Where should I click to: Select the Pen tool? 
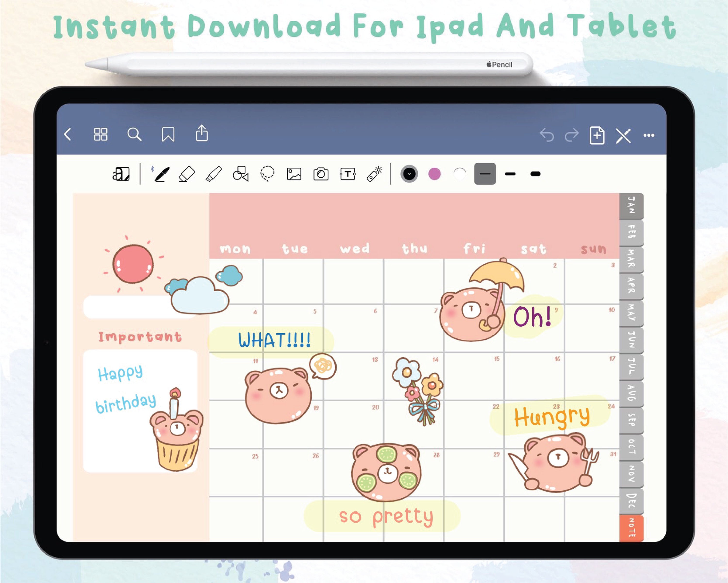pos(161,174)
